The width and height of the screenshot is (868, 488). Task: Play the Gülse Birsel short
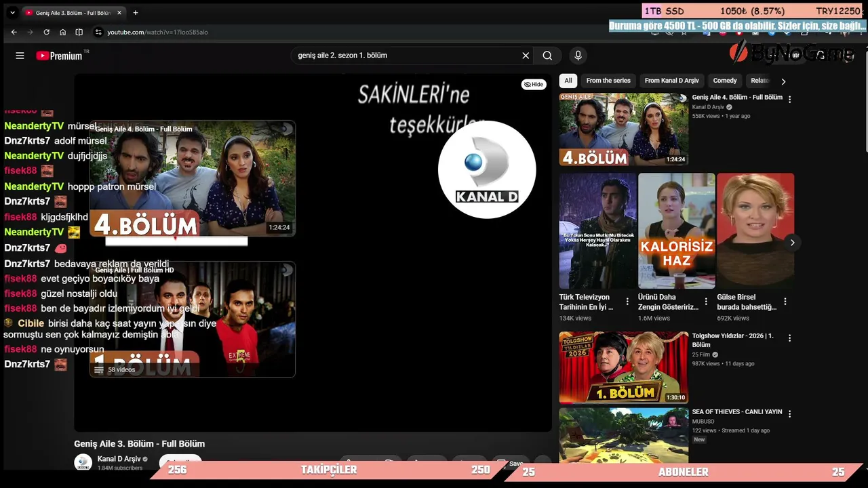pyautogui.click(x=755, y=231)
